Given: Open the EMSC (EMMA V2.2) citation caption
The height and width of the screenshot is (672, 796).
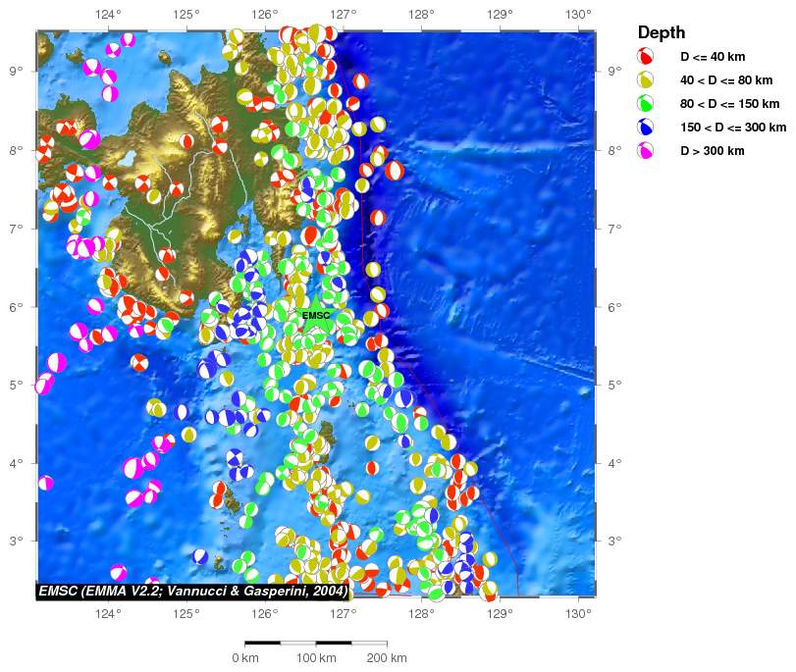Looking at the screenshot, I should pos(193,592).
